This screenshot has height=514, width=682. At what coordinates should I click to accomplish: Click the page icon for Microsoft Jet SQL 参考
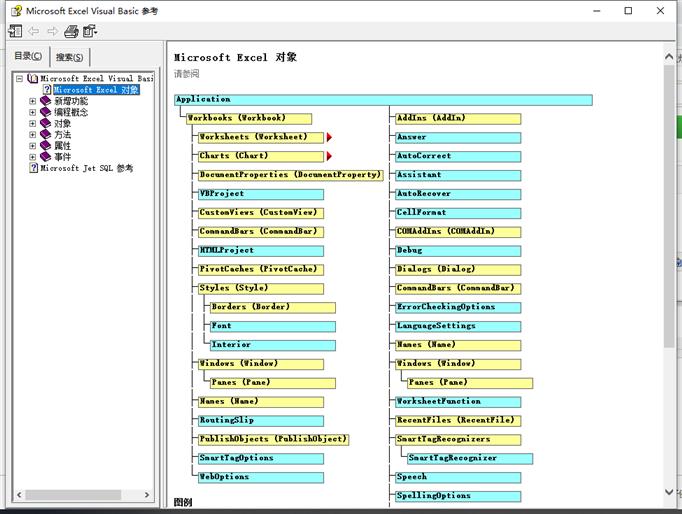click(33, 168)
